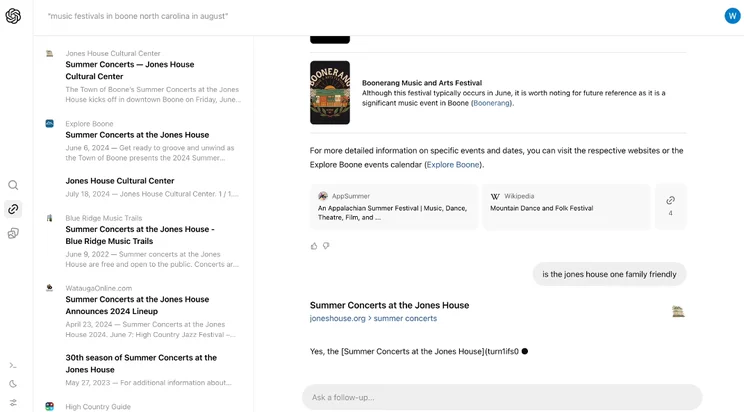Open the Jones House Cultural Center July 18 result
Image resolution: width=744 pixels, height=412 pixels.
pos(120,181)
